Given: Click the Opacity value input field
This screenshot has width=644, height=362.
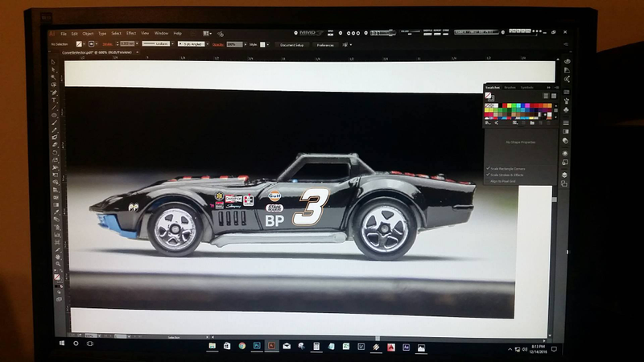Looking at the screenshot, I should 234,44.
